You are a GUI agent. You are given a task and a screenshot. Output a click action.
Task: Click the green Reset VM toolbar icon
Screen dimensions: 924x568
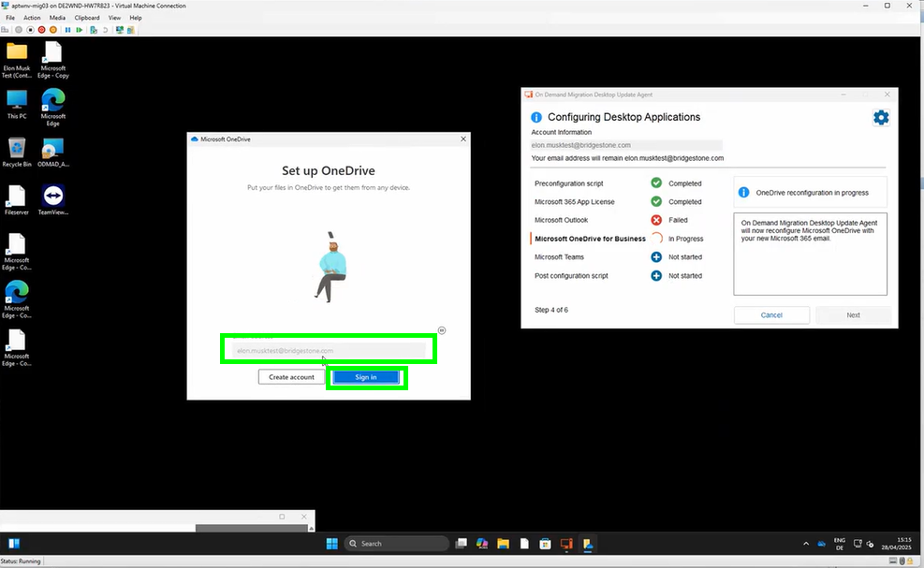[79, 29]
